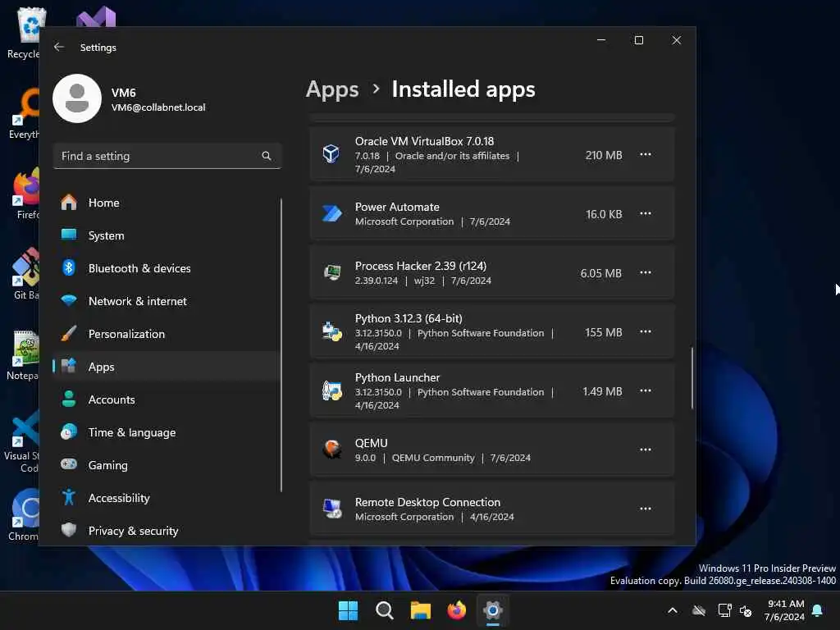Image resolution: width=840 pixels, height=630 pixels.
Task: Open the clock showing 9:41 AM
Action: point(785,610)
